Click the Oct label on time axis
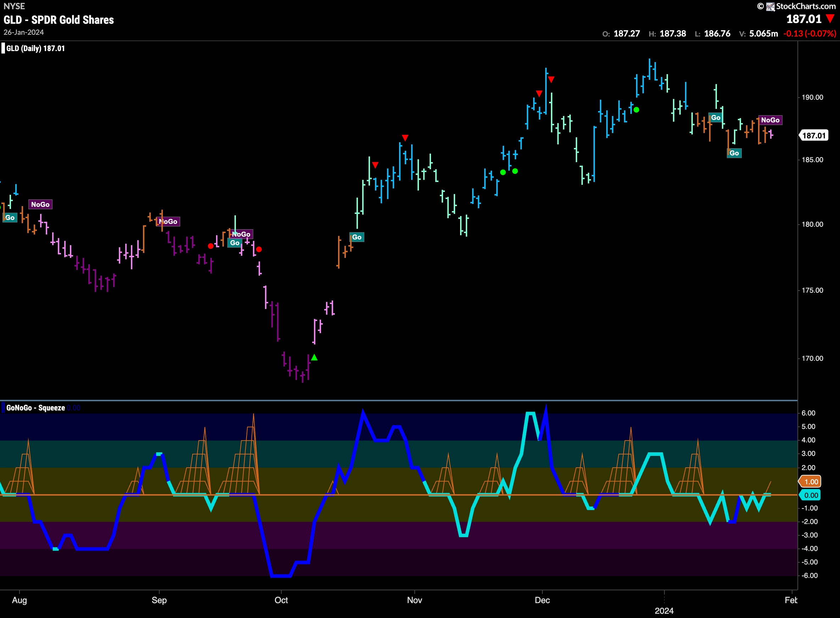Image resolution: width=840 pixels, height=618 pixels. point(281,600)
